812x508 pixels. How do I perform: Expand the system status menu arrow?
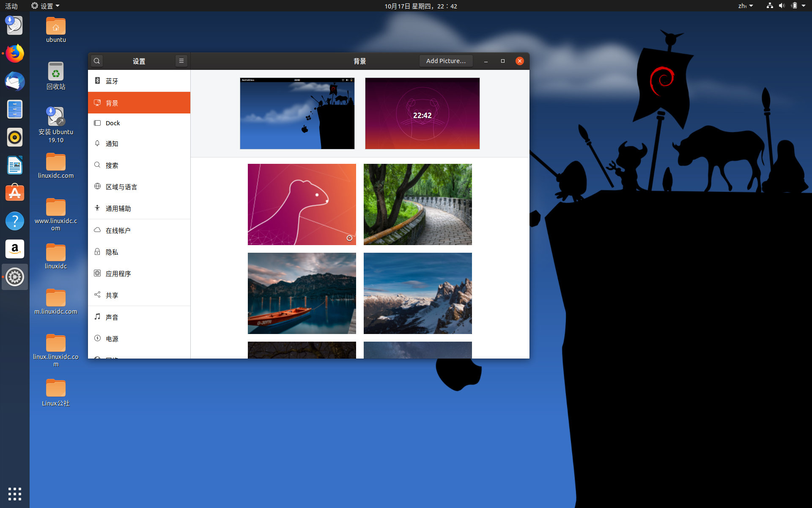(x=804, y=6)
